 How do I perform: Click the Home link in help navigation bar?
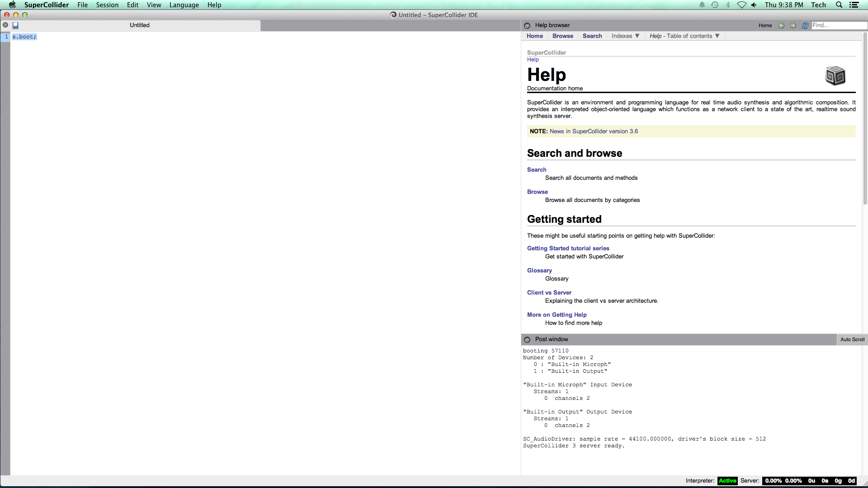click(535, 36)
